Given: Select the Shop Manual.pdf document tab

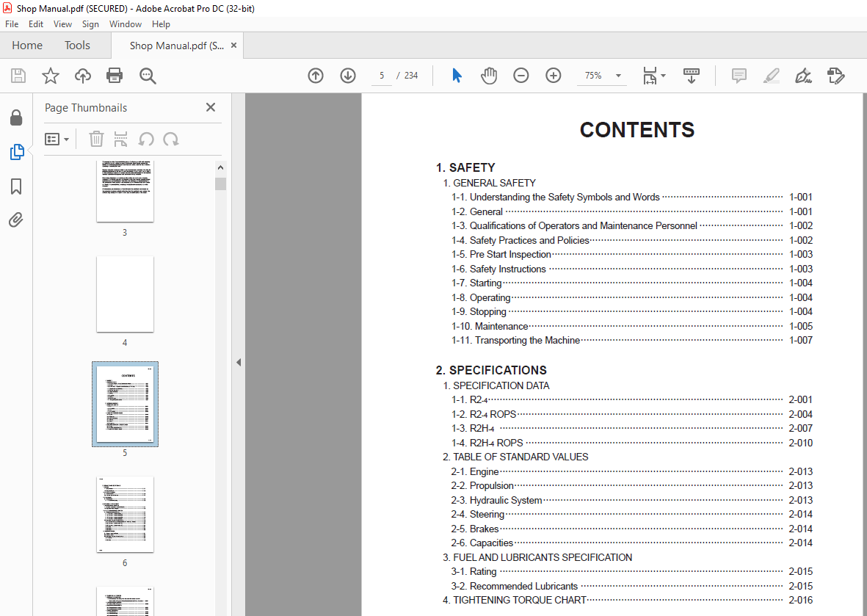Looking at the screenshot, I should point(176,46).
